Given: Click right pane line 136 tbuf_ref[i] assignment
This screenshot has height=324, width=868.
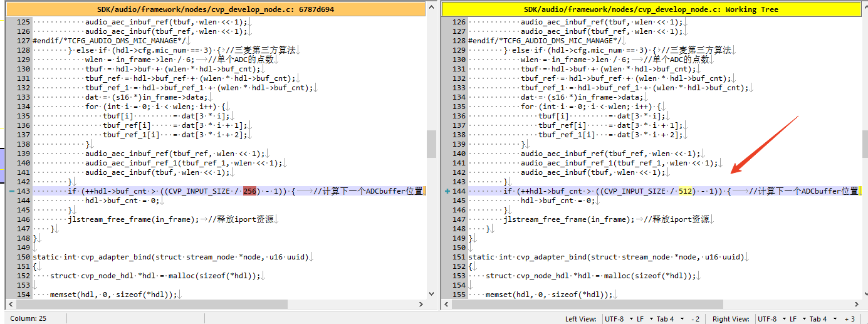Looking at the screenshot, I should (x=610, y=125).
